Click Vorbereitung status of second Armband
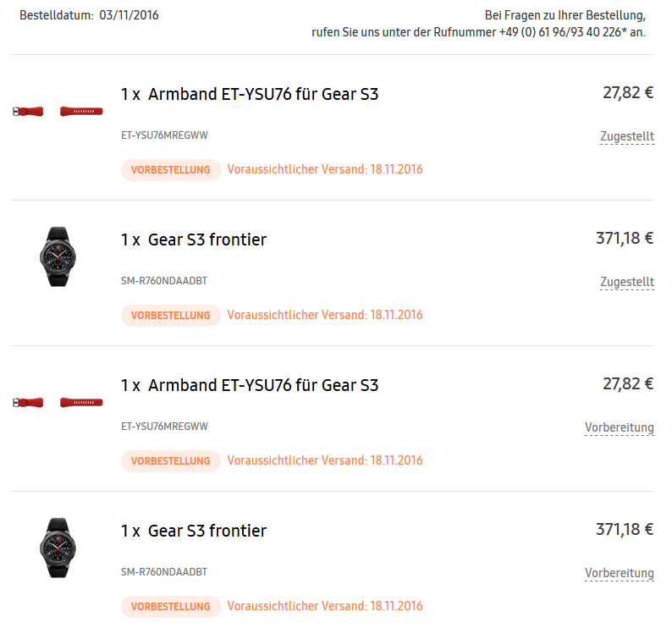The height and width of the screenshot is (628, 672). [x=620, y=427]
